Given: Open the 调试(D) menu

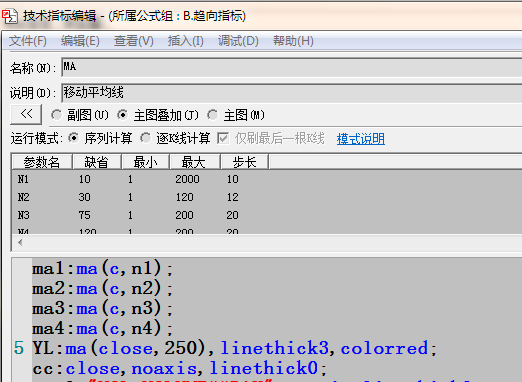Looking at the screenshot, I should click(x=238, y=41).
